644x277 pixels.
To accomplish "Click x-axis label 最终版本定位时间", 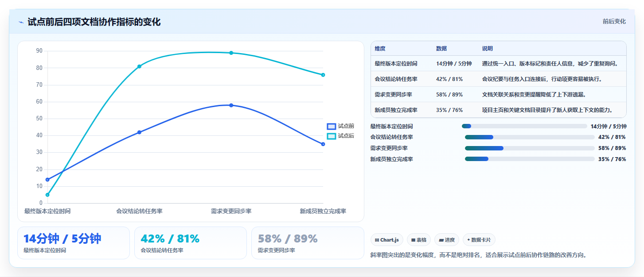I will pos(47,212).
